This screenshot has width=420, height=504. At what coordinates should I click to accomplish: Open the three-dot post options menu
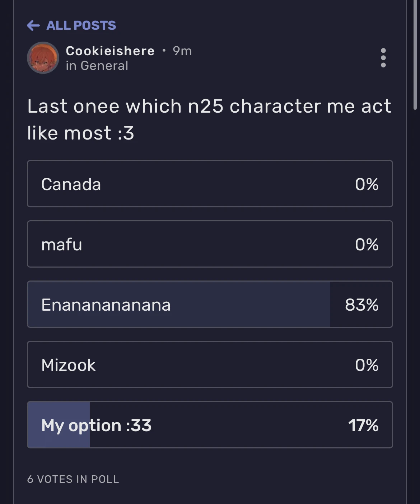coord(383,58)
